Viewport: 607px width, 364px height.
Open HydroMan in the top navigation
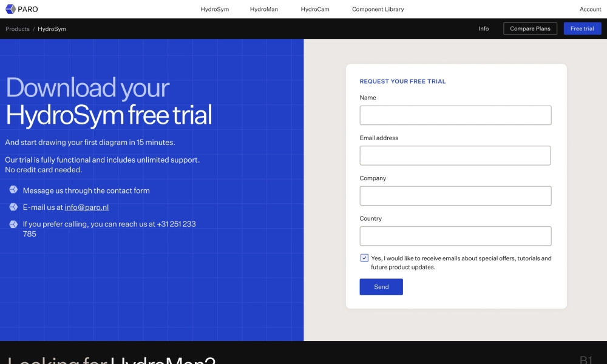pyautogui.click(x=264, y=9)
